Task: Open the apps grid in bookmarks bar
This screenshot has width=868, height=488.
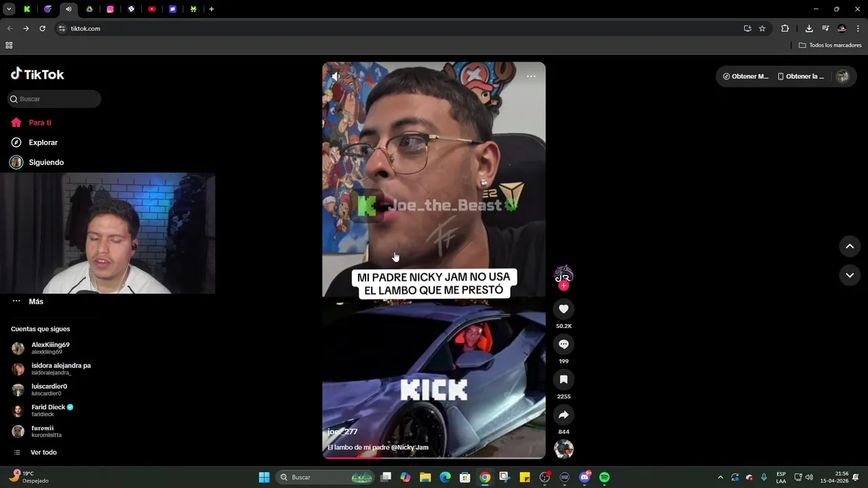Action: 9,45
